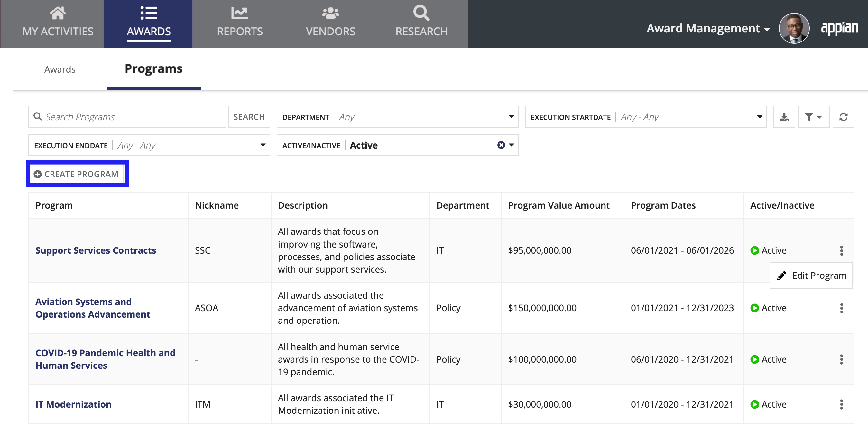Click dates 01/01/2021 - 12/31/2023
This screenshot has height=425, width=868.
click(682, 308)
